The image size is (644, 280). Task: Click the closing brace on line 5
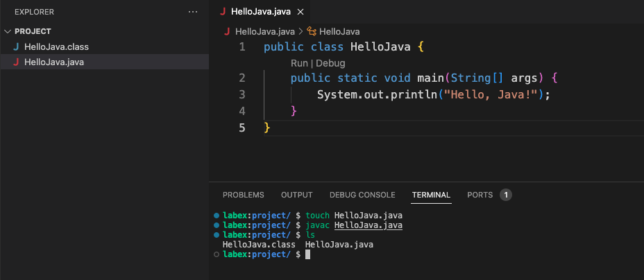pos(267,128)
